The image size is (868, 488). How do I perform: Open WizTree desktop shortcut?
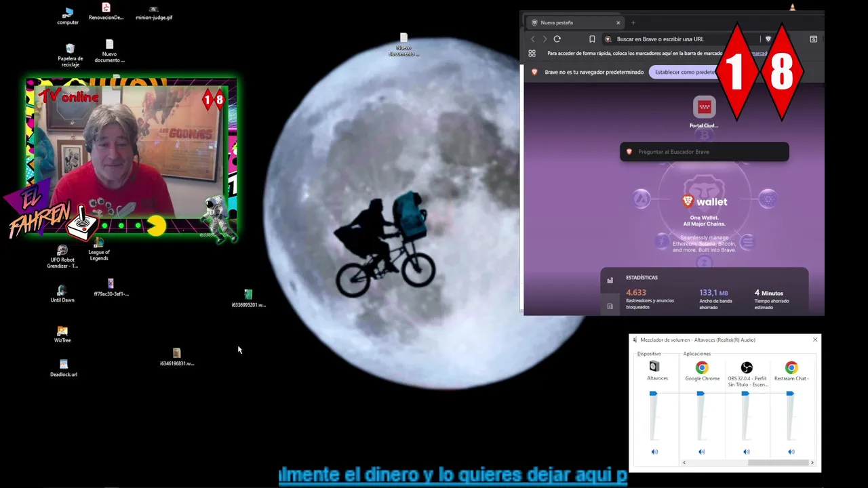coord(62,334)
